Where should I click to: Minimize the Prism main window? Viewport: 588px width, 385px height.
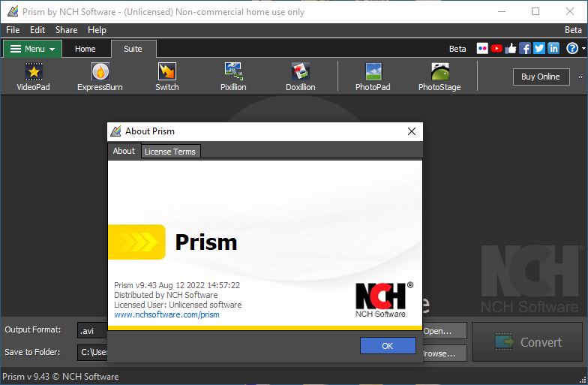click(501, 12)
